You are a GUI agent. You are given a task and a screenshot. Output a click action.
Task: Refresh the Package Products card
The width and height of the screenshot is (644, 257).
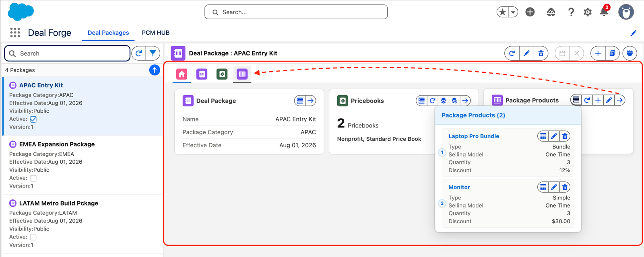[x=587, y=100]
